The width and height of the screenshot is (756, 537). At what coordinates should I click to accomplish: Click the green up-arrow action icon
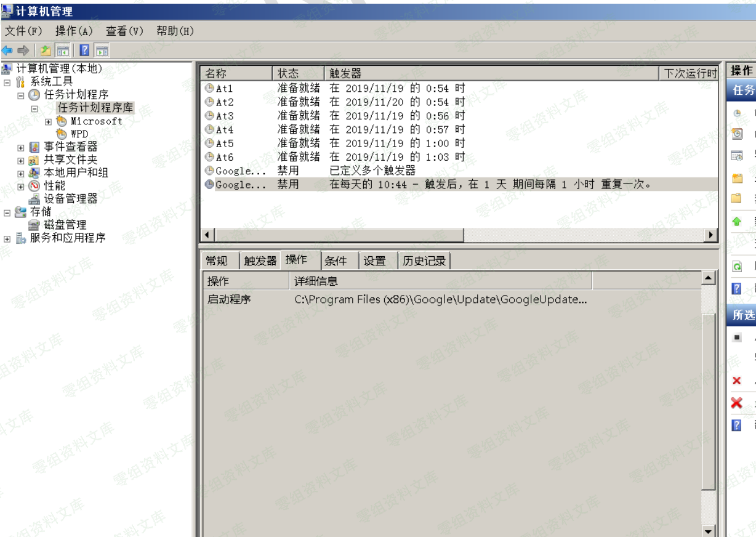[x=736, y=221]
